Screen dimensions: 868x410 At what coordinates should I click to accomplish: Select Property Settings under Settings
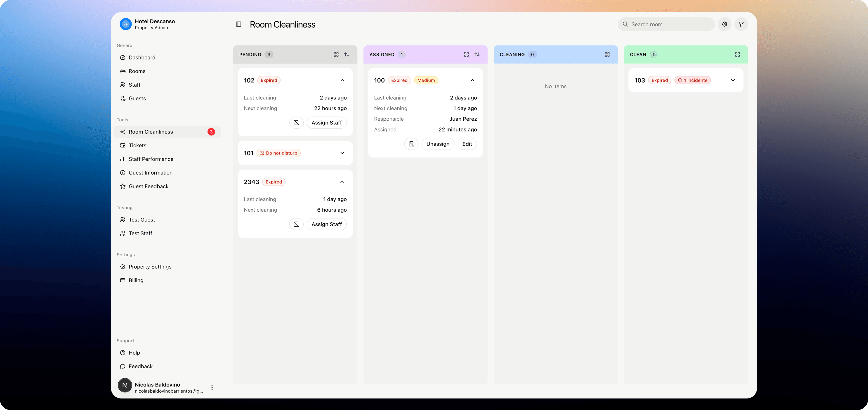click(150, 266)
